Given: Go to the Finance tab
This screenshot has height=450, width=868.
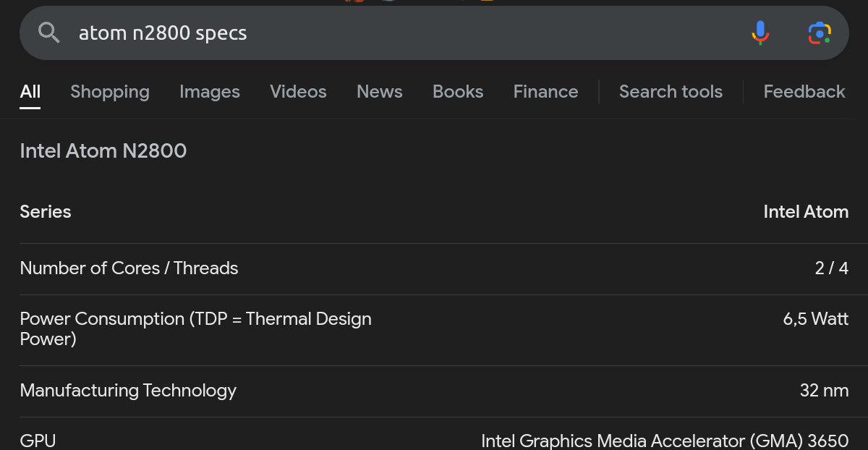Looking at the screenshot, I should tap(545, 92).
